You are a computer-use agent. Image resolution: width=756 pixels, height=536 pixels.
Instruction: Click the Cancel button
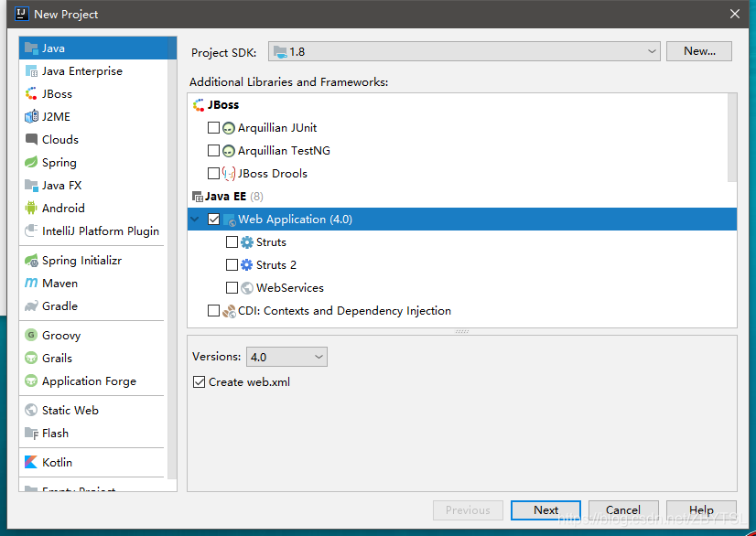coord(623,510)
